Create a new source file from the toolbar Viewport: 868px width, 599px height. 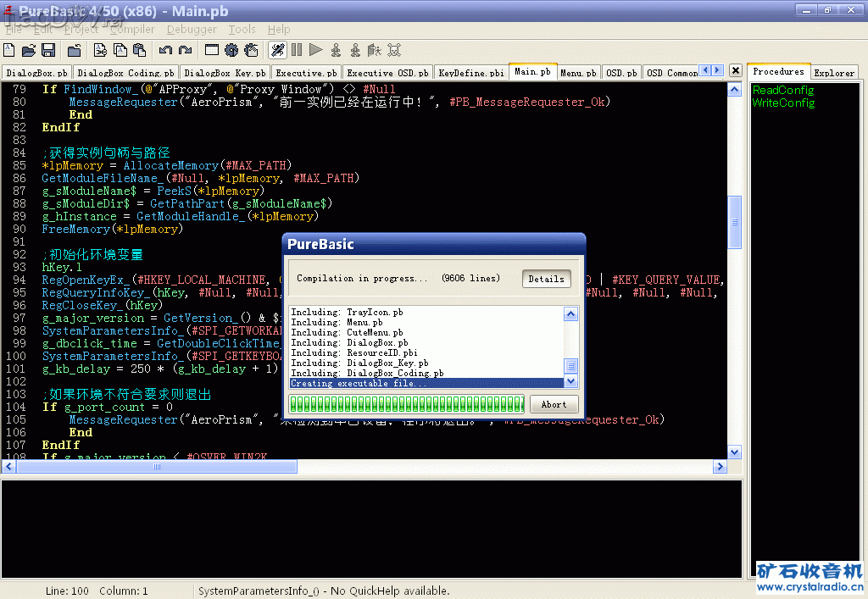pos(10,51)
